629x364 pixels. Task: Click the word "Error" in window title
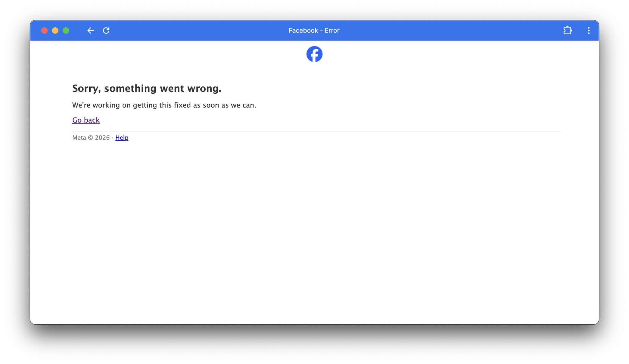(332, 30)
